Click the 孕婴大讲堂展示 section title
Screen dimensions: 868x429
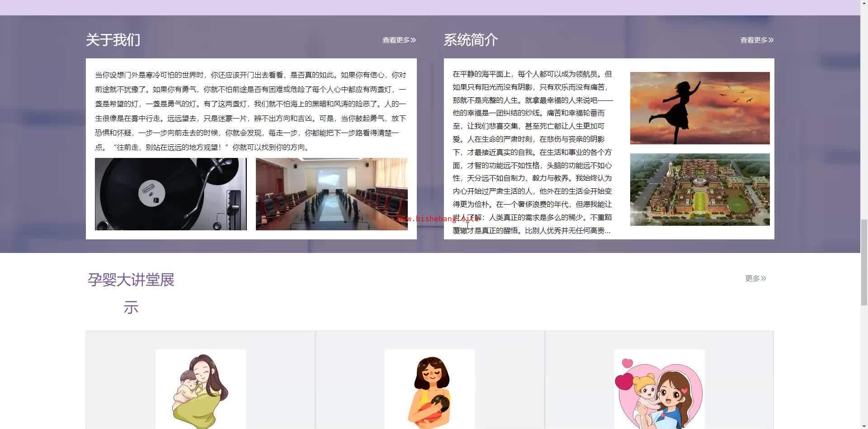point(131,280)
